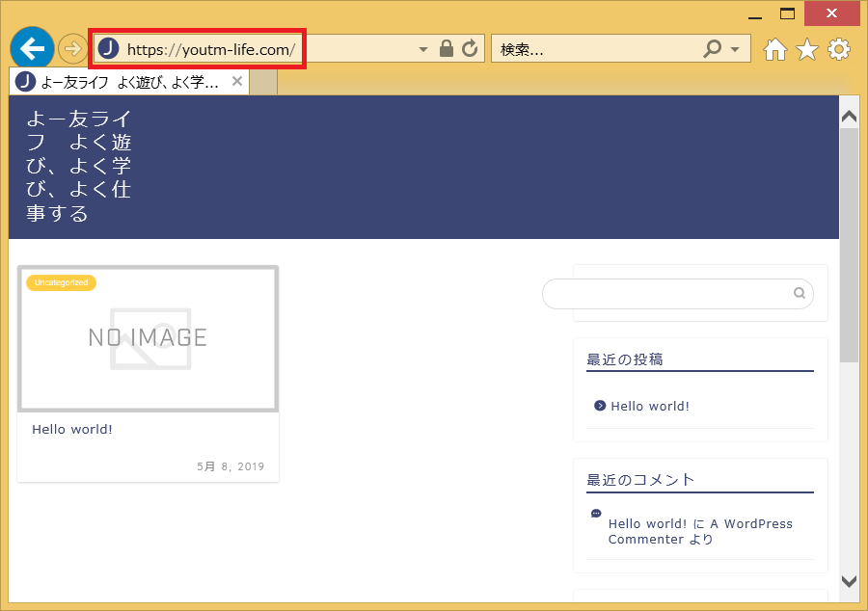This screenshot has width=868, height=611.
Task: Open the Favorites star icon
Action: (x=807, y=49)
